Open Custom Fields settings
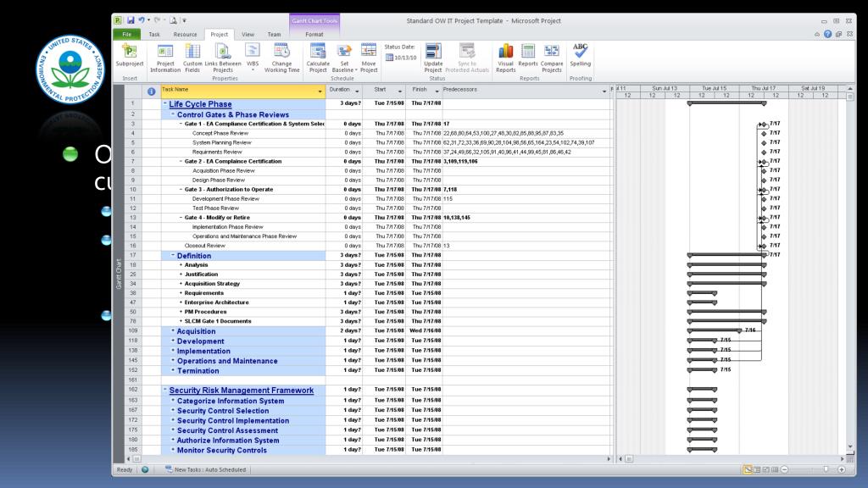 pos(192,58)
